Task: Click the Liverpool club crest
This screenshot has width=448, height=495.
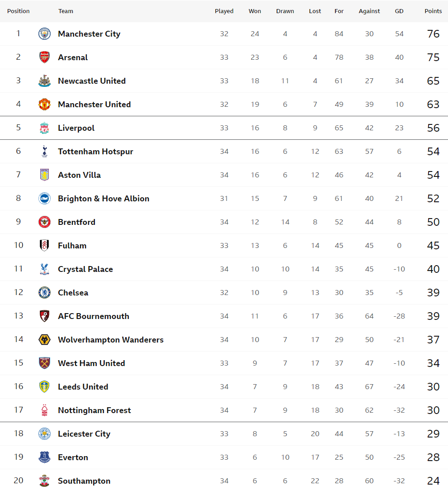Action: pyautogui.click(x=44, y=128)
